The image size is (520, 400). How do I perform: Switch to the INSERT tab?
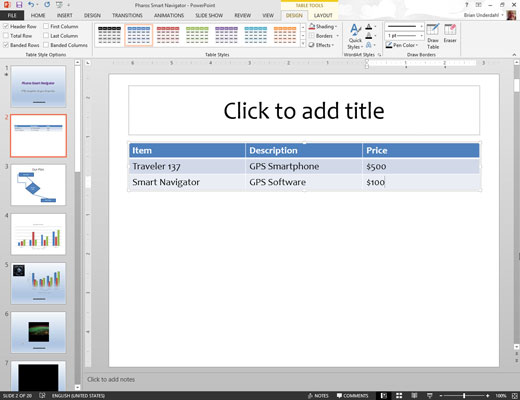[x=64, y=15]
